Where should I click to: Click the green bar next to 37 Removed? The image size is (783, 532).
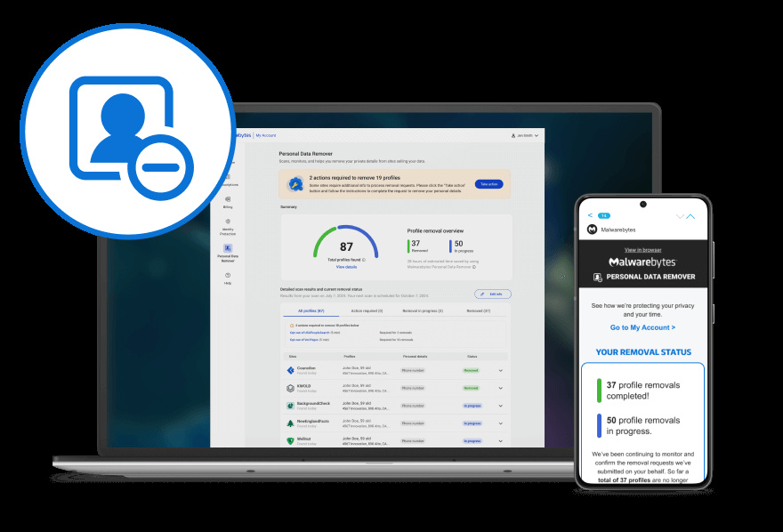pyautogui.click(x=408, y=246)
